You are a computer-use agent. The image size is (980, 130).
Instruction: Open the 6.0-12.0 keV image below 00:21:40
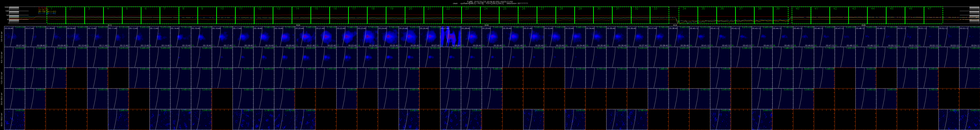click(x=326, y=57)
